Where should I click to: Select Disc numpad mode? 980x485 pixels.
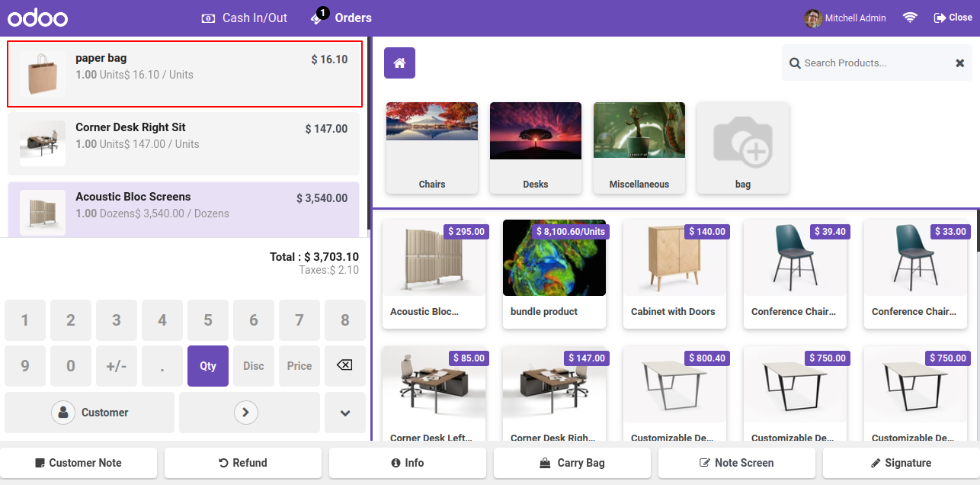(254, 366)
